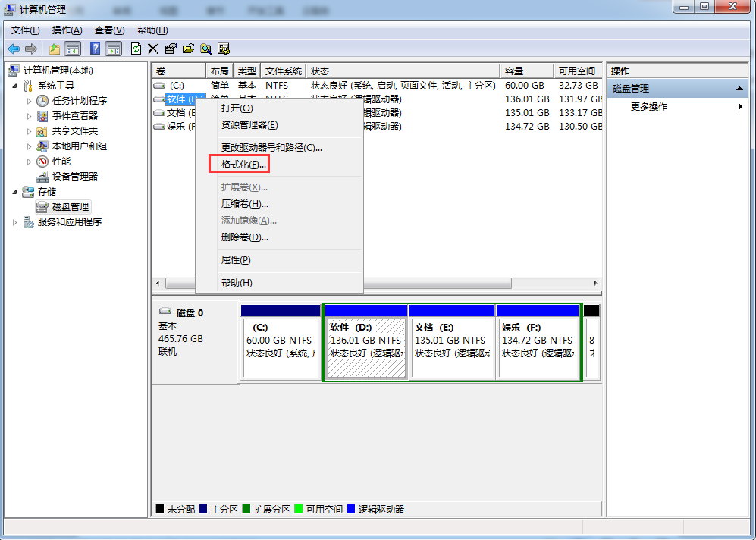Click the 磁盘 0 disk icon
Image resolution: width=756 pixels, height=540 pixels.
(x=165, y=310)
